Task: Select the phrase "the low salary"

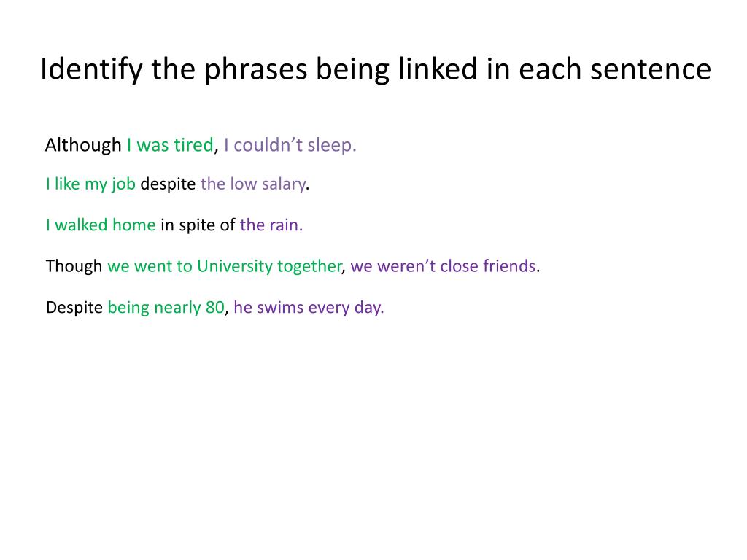Action: (253, 184)
